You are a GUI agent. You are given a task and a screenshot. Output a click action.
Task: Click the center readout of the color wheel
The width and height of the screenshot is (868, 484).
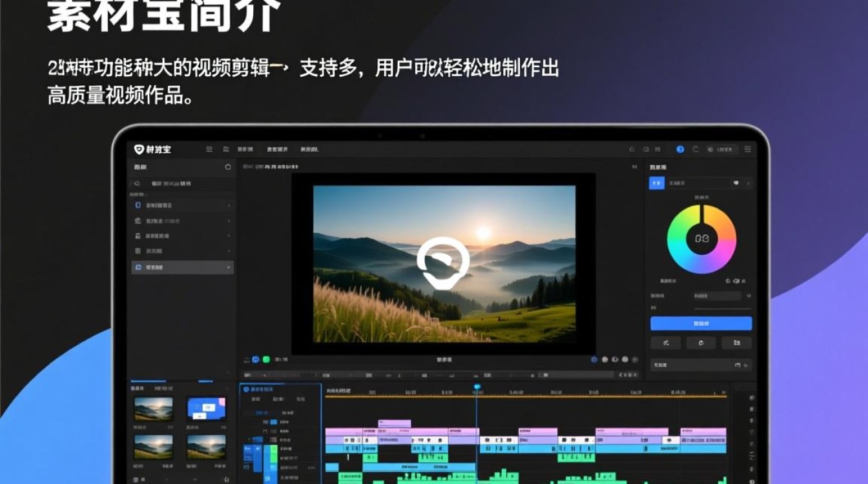(x=701, y=239)
